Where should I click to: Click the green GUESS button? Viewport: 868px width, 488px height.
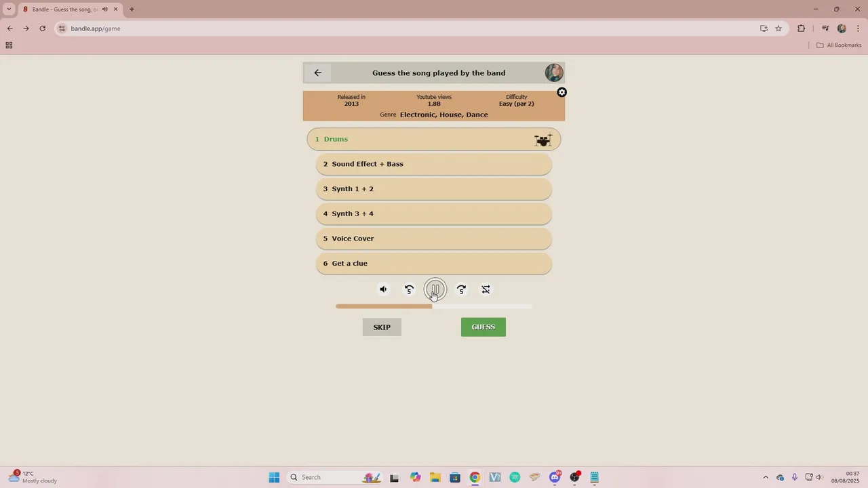[484, 327]
